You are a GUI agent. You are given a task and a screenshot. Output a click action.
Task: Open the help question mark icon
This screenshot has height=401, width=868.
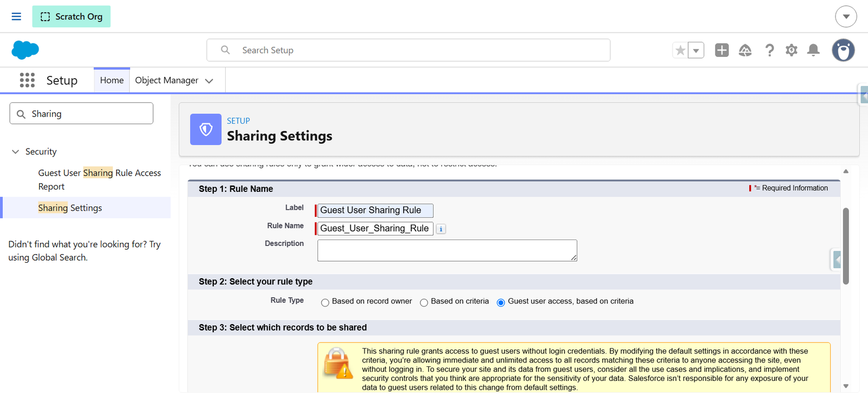(x=769, y=50)
